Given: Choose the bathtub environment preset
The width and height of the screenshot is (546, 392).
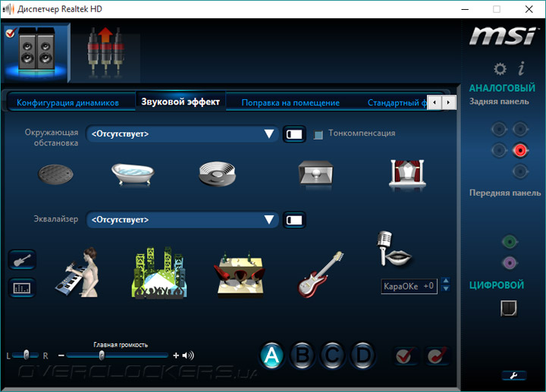Looking at the screenshot, I should coord(133,174).
